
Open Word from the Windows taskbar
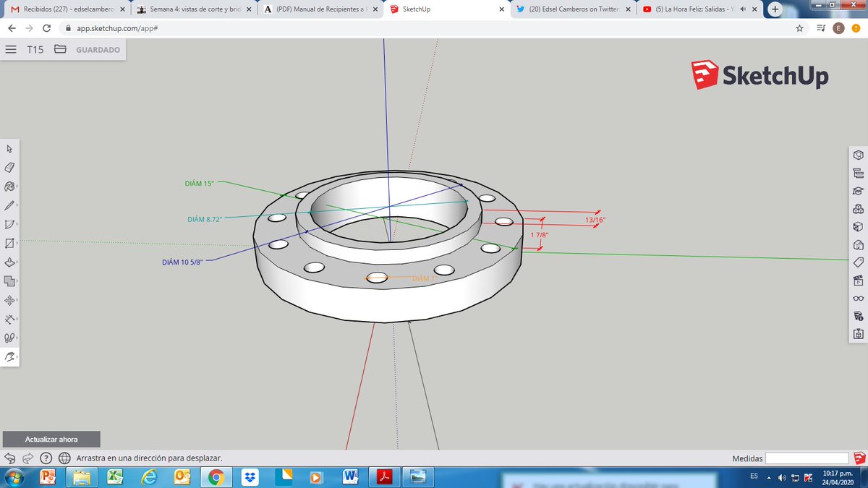point(351,476)
